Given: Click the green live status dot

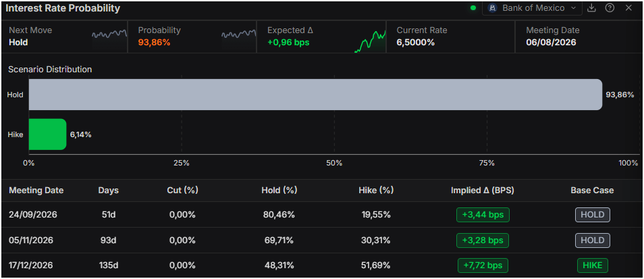Looking at the screenshot, I should (x=473, y=8).
